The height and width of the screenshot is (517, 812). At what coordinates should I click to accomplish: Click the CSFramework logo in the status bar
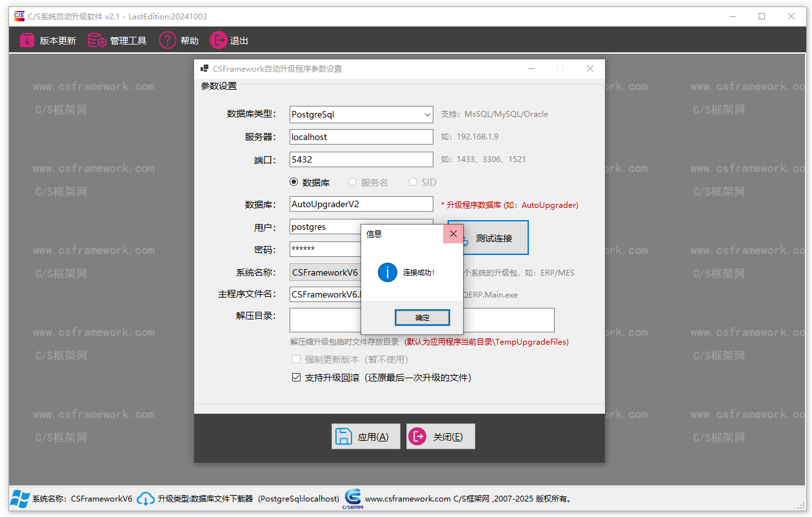353,498
